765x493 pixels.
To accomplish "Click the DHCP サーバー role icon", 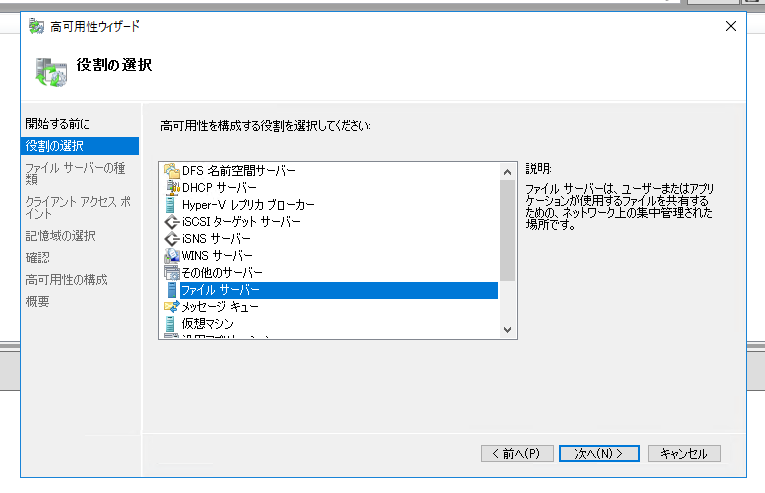I will [171, 188].
